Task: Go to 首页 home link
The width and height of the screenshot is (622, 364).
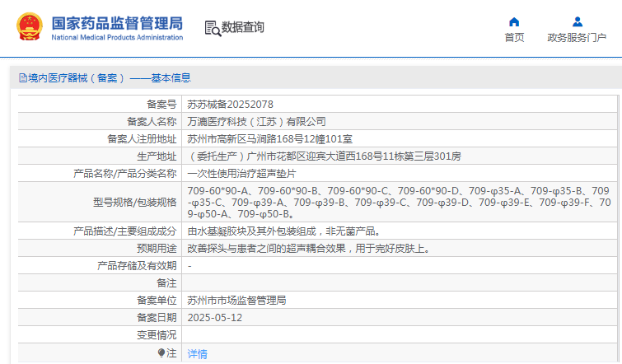Action: (x=514, y=38)
